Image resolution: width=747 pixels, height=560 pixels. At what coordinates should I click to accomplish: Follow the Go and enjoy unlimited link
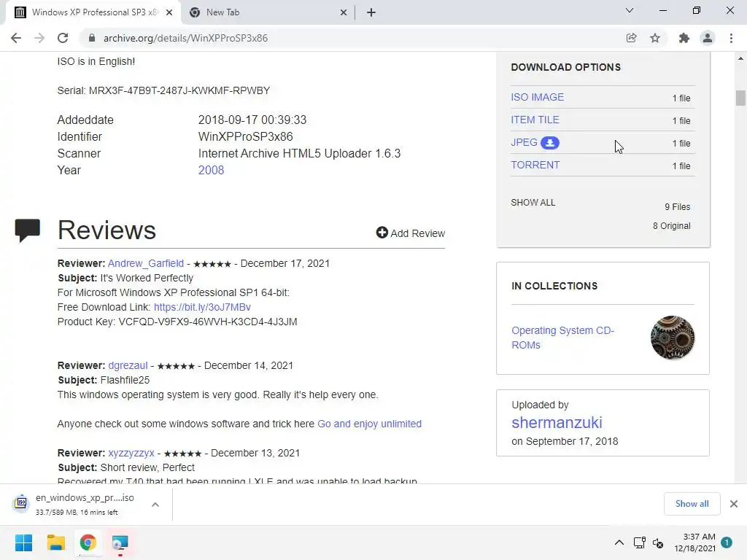coord(370,424)
